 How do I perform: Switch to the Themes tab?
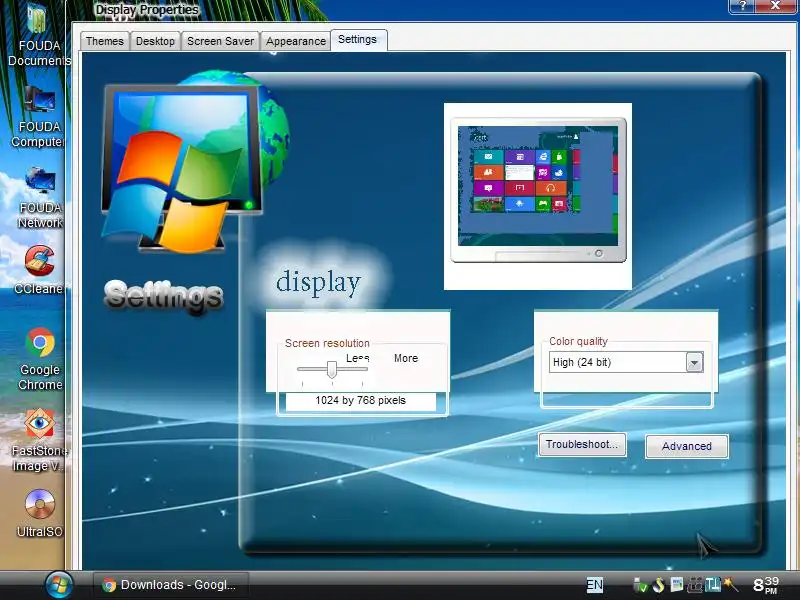(105, 41)
